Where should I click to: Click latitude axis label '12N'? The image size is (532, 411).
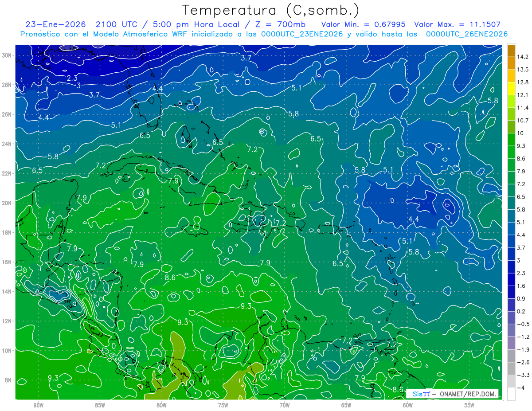(x=8, y=321)
